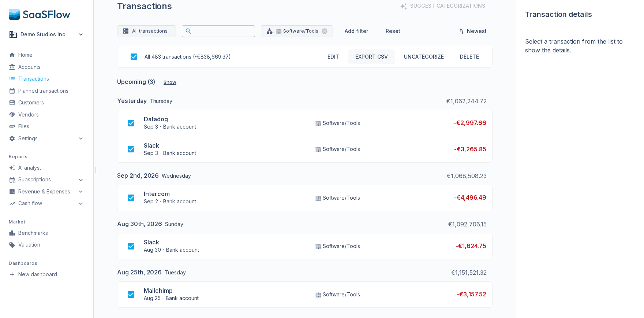Uncheck the Slack Aug 30 checkbox
Screen dimensions: 644x318
[131, 246]
